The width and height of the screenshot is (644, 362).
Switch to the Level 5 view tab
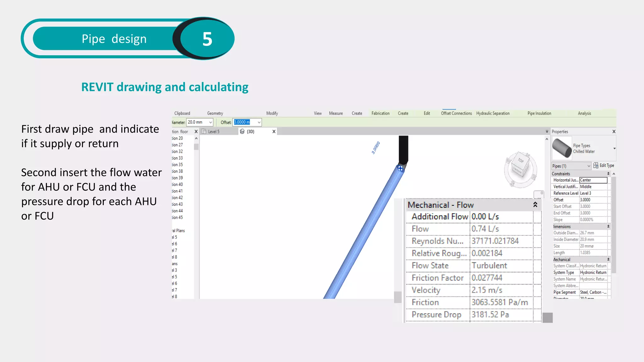pyautogui.click(x=214, y=132)
